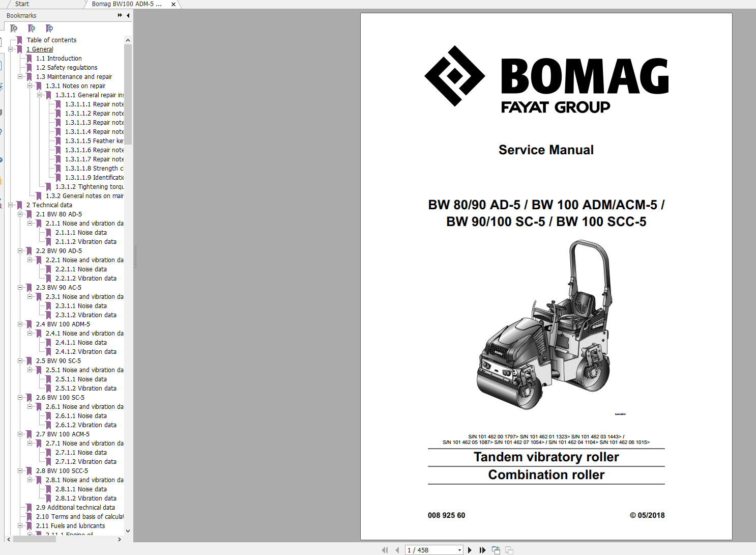Collapse the 2.1 BW 80 AD-5 node

[x=20, y=214]
